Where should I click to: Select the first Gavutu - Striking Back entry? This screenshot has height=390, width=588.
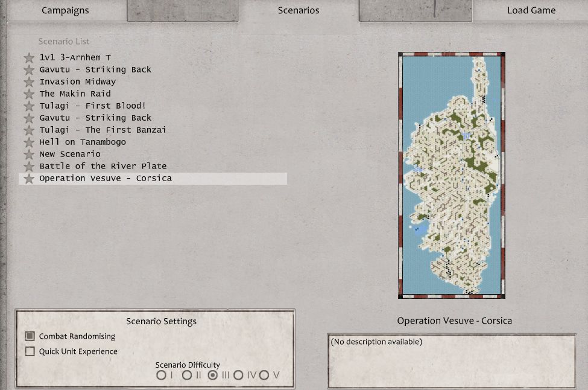pos(95,69)
